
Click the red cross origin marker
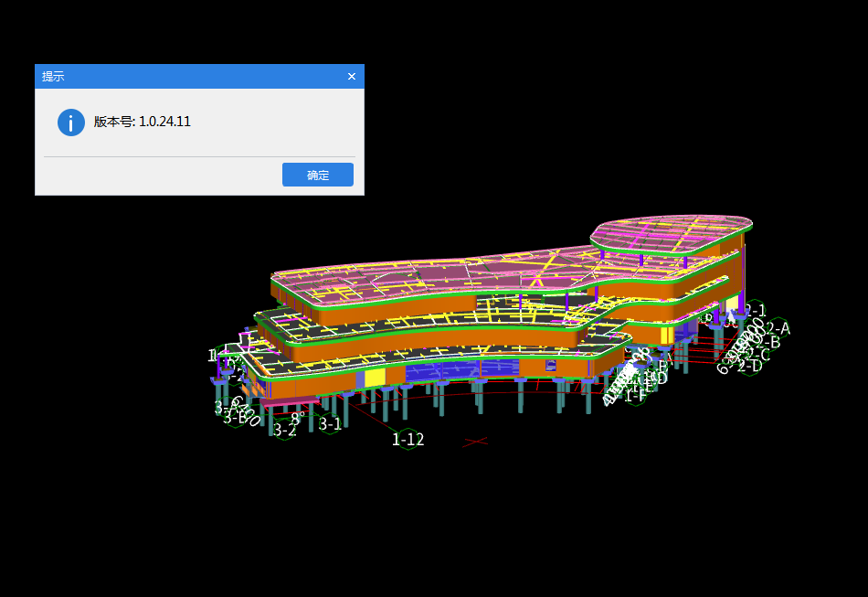475,442
